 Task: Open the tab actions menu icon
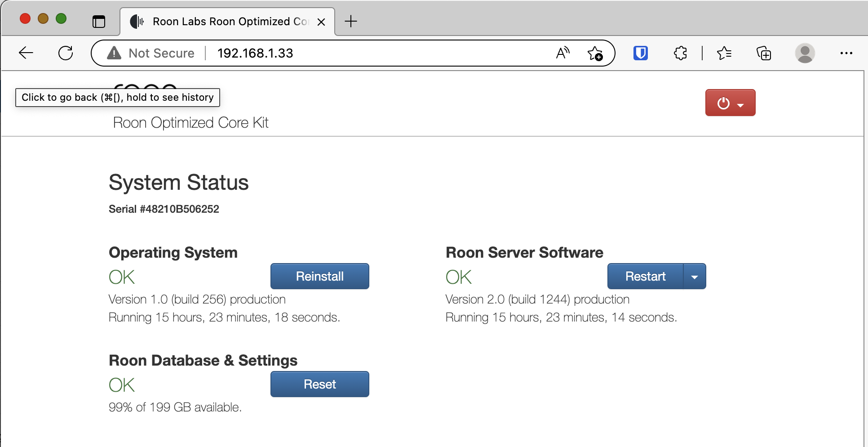98,22
